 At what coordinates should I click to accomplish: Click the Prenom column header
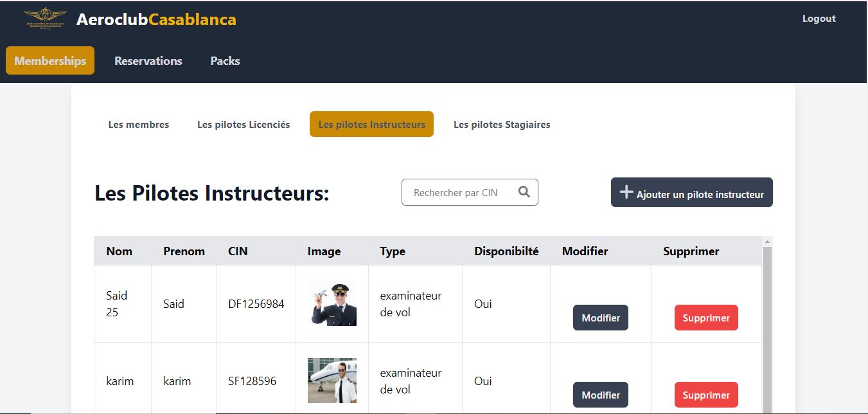coord(184,251)
